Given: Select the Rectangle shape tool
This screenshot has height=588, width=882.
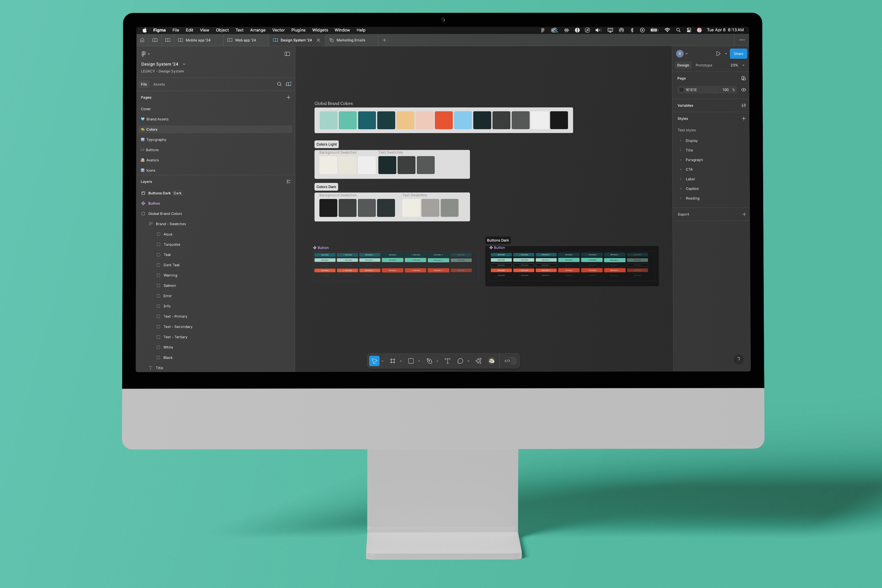Looking at the screenshot, I should coord(411,361).
